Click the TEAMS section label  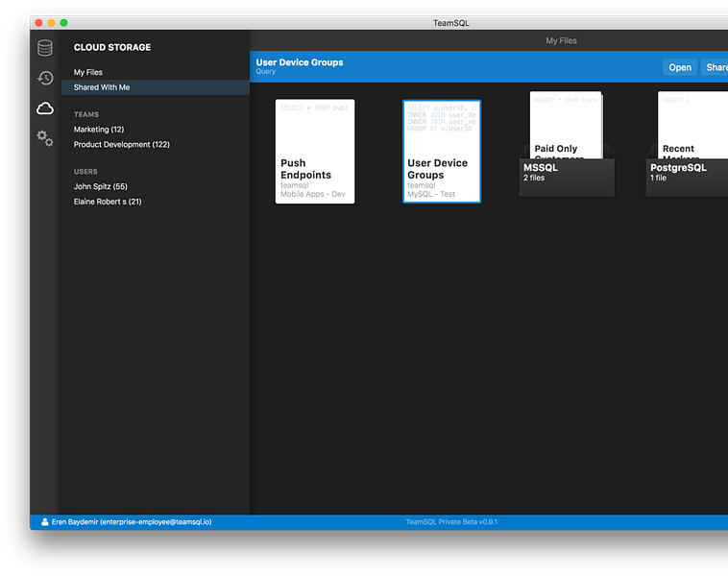coord(86,114)
